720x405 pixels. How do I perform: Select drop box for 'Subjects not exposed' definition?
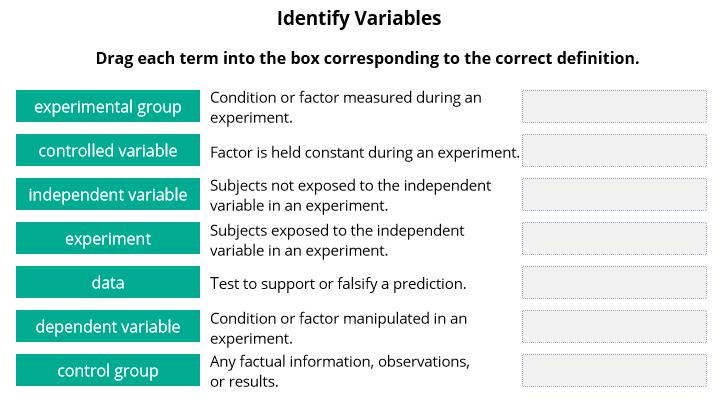[614, 195]
